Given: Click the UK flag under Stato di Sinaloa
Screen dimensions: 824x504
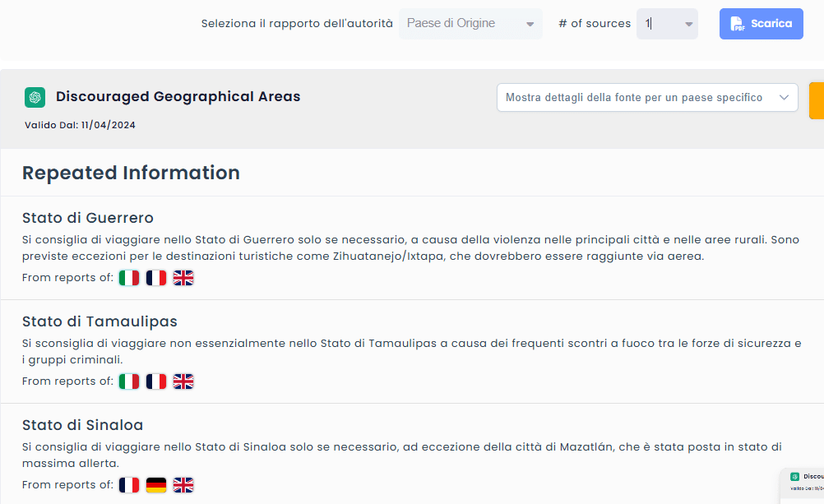Looking at the screenshot, I should (x=183, y=485).
